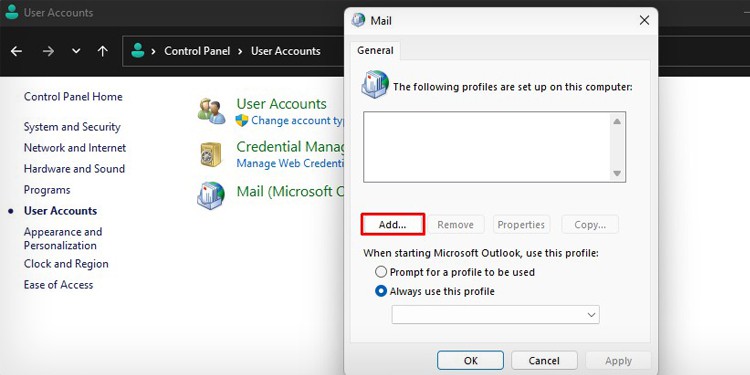Open recent locations chevron dropdown
This screenshot has height=375, width=750.
click(x=76, y=51)
